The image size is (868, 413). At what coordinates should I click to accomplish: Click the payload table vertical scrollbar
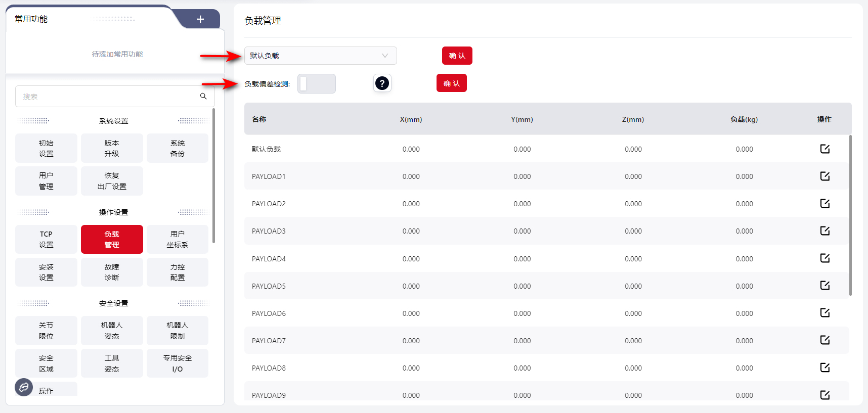[x=850, y=215]
